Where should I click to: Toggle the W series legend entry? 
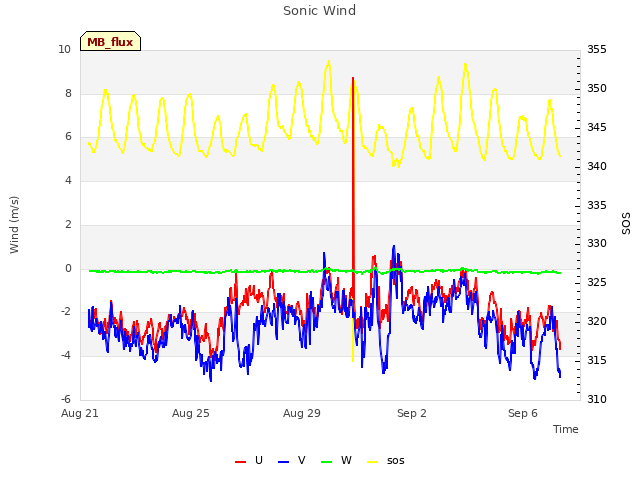click(336, 461)
